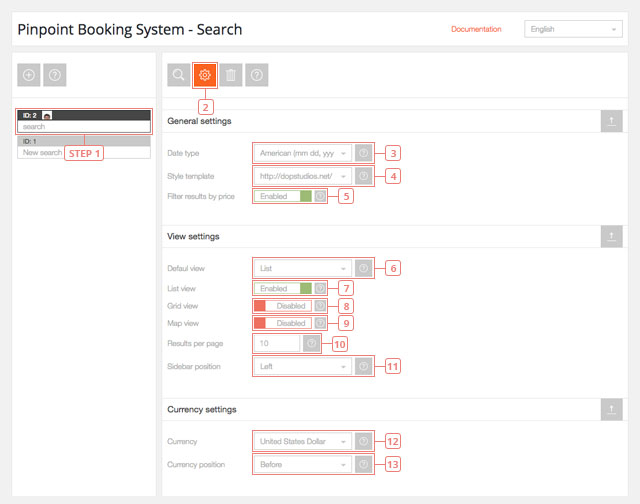
Task: Click the trash delete icon
Action: pyautogui.click(x=231, y=75)
